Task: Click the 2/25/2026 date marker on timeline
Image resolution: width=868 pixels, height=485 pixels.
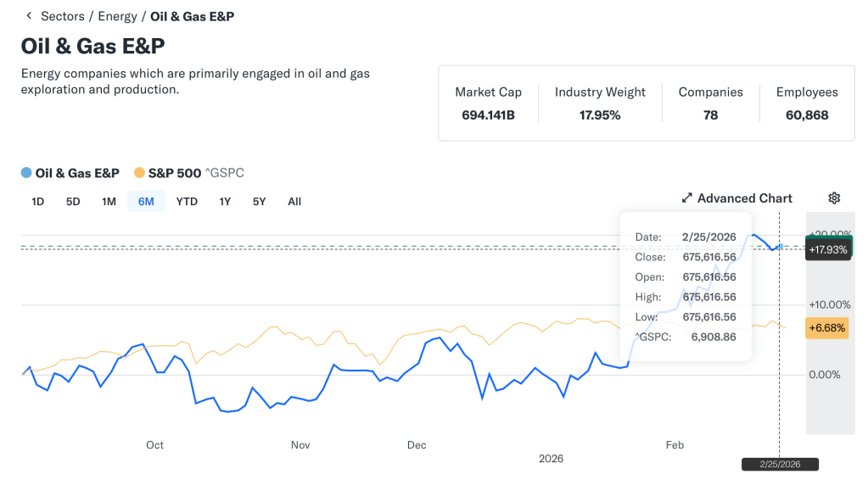Action: pos(780,465)
